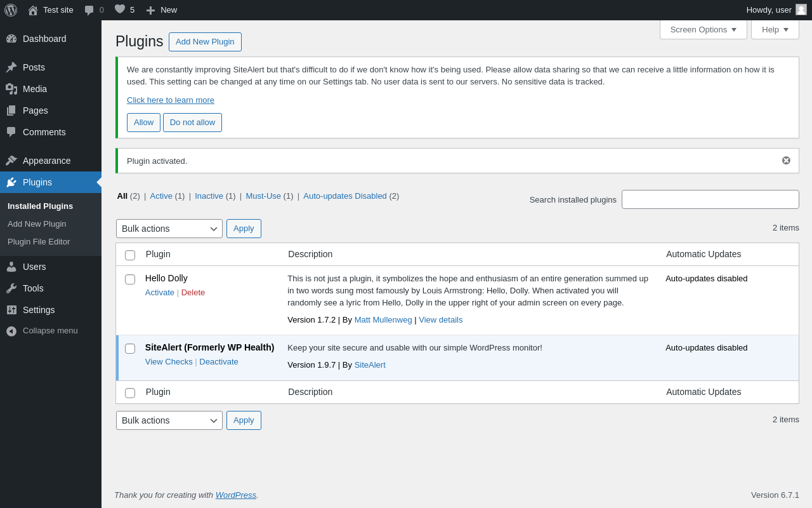Open the bottom Bulk actions dropdown

[169, 420]
